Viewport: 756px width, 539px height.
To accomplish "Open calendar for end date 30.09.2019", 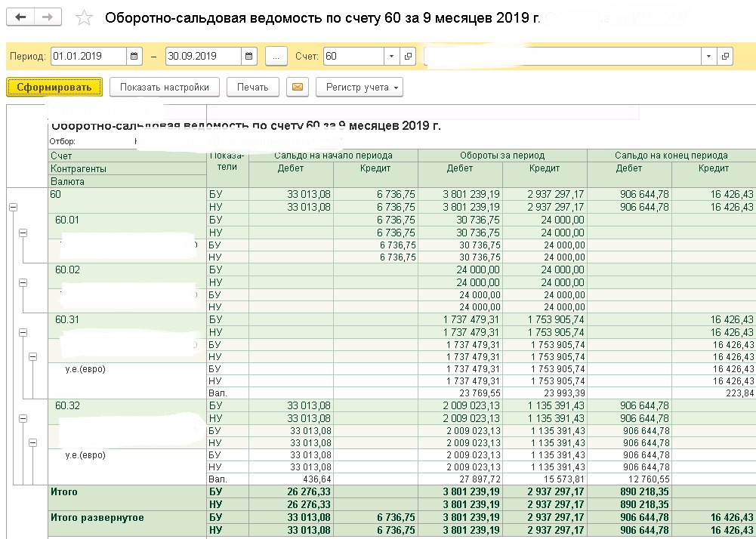I will (x=248, y=57).
